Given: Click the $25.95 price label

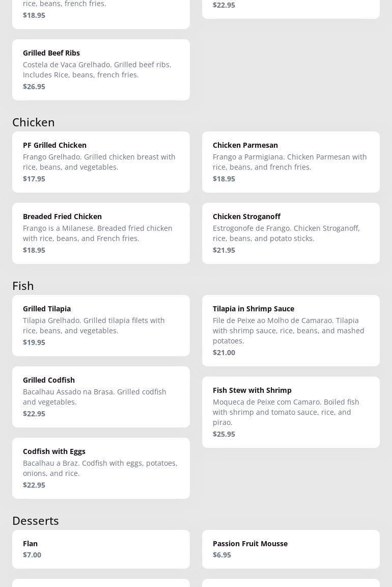Looking at the screenshot, I should [224, 434].
